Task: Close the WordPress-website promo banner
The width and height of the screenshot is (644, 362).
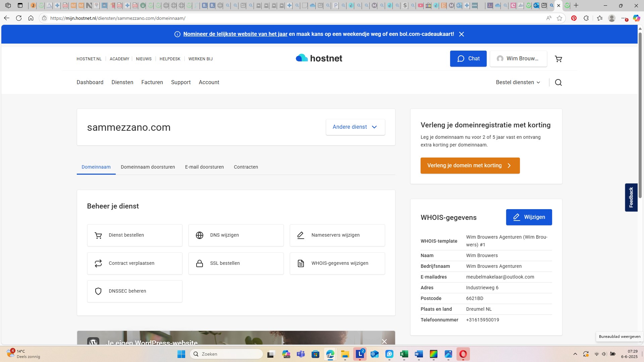Action: pos(384,341)
